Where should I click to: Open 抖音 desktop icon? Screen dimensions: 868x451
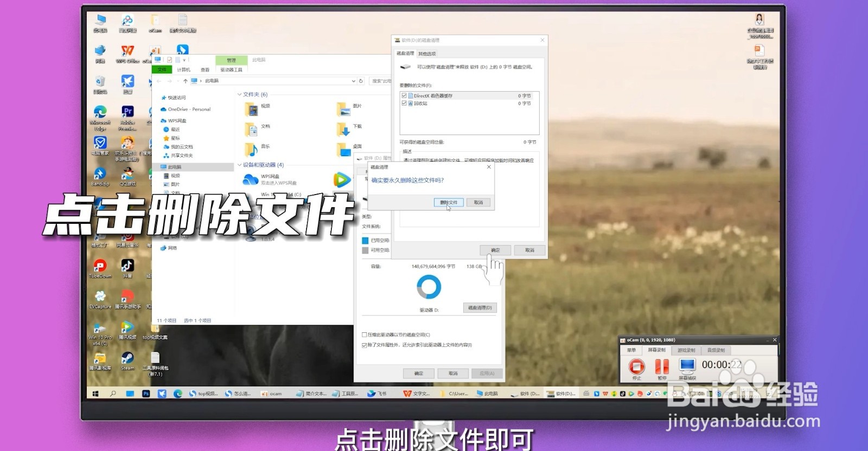click(127, 268)
